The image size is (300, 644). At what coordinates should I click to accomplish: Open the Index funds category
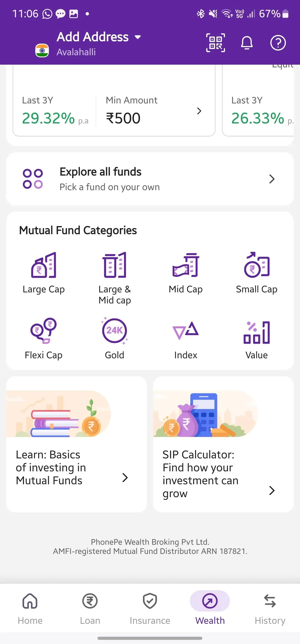(185, 331)
